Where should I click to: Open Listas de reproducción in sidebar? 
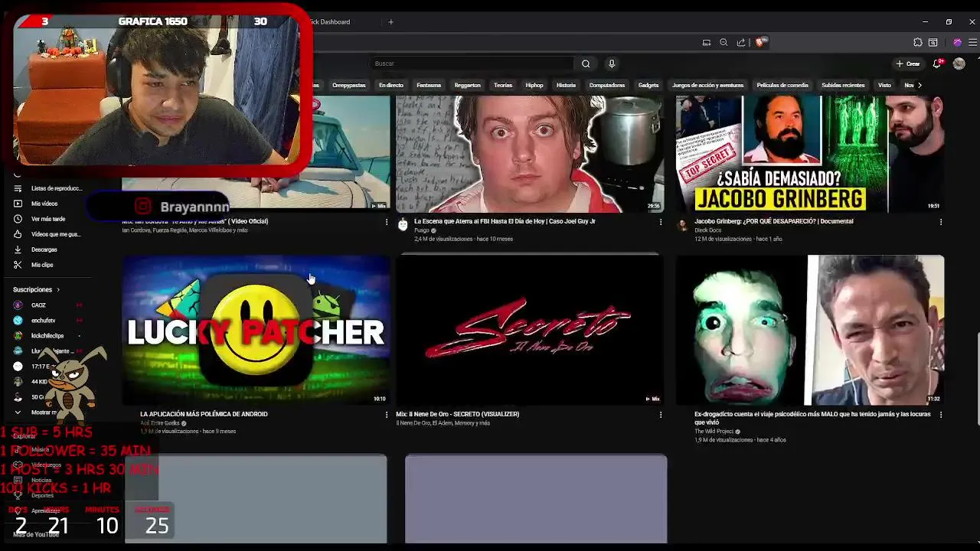47,188
